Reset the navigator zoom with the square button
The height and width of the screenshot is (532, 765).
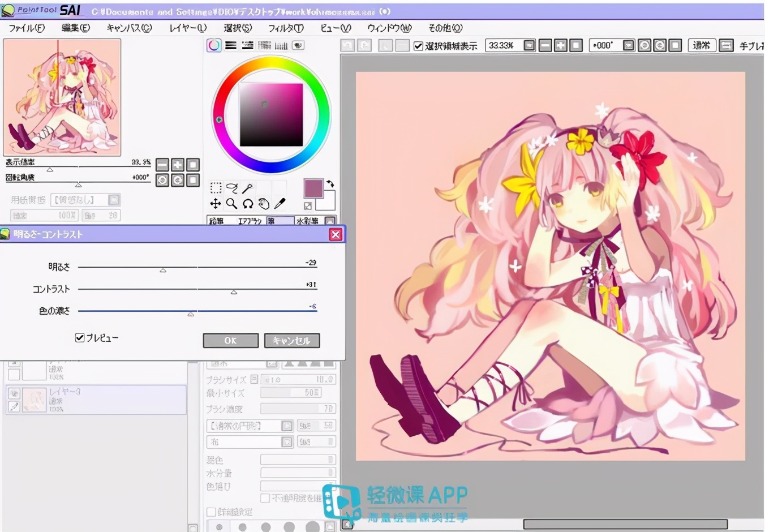point(193,165)
